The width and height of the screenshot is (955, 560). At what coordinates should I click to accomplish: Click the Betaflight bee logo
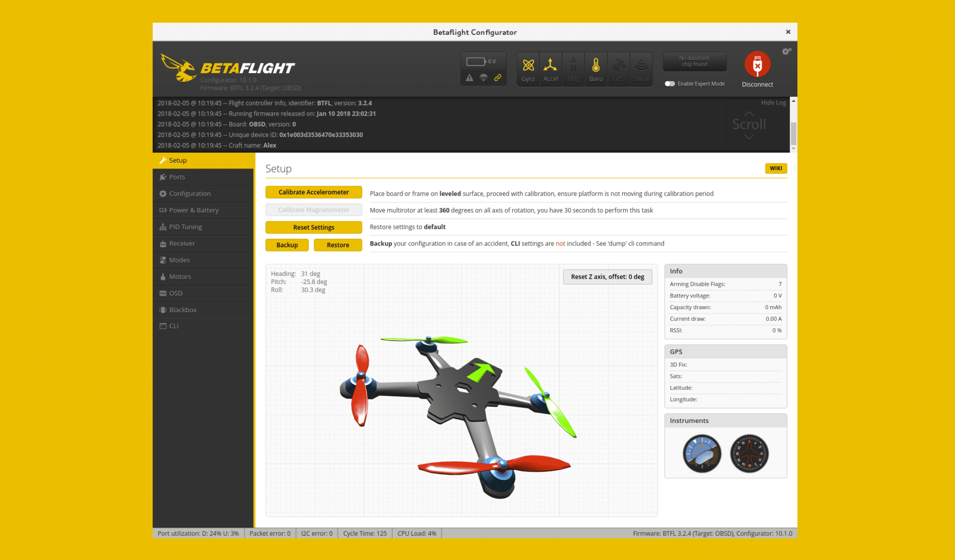coord(179,68)
